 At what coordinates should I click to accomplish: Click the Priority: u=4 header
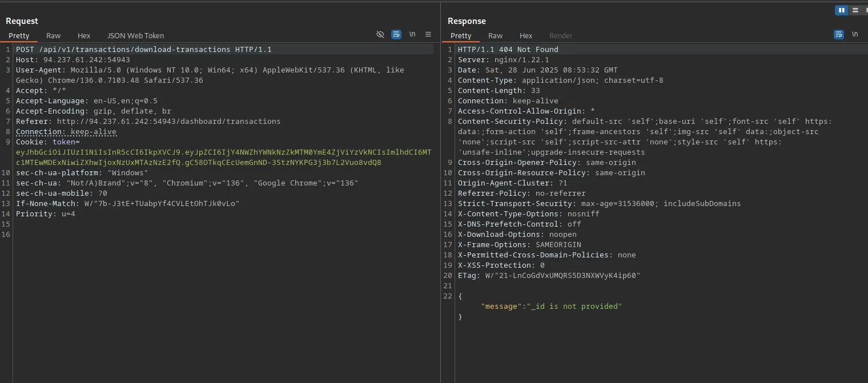point(46,214)
